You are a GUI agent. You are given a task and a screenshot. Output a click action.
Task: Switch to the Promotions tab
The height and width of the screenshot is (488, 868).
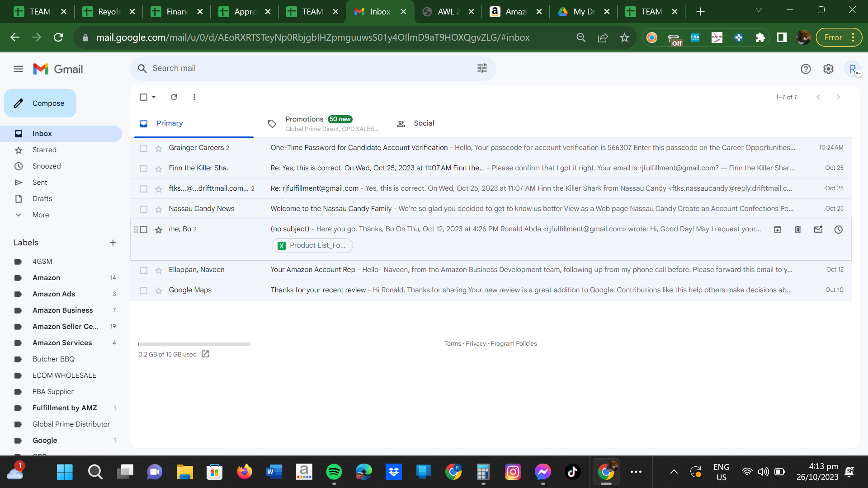pos(322,123)
